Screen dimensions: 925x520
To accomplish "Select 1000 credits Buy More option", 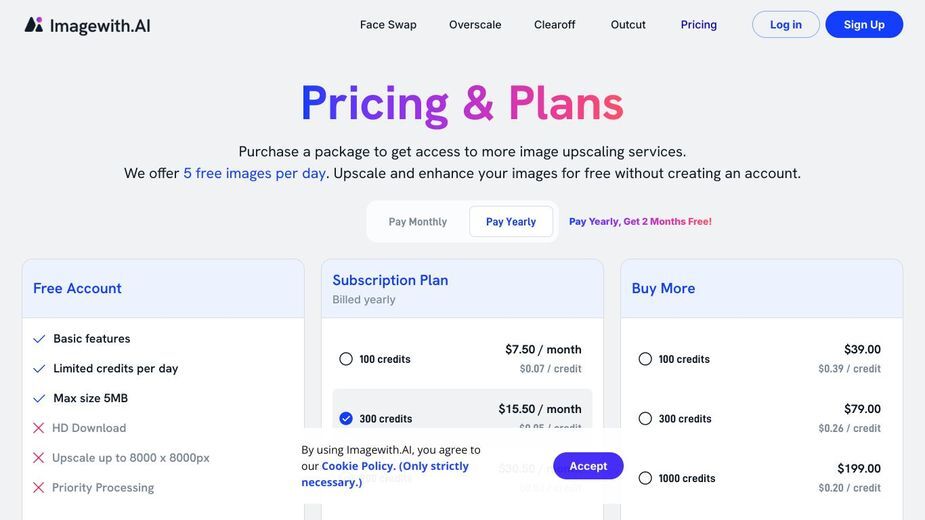I will click(645, 478).
